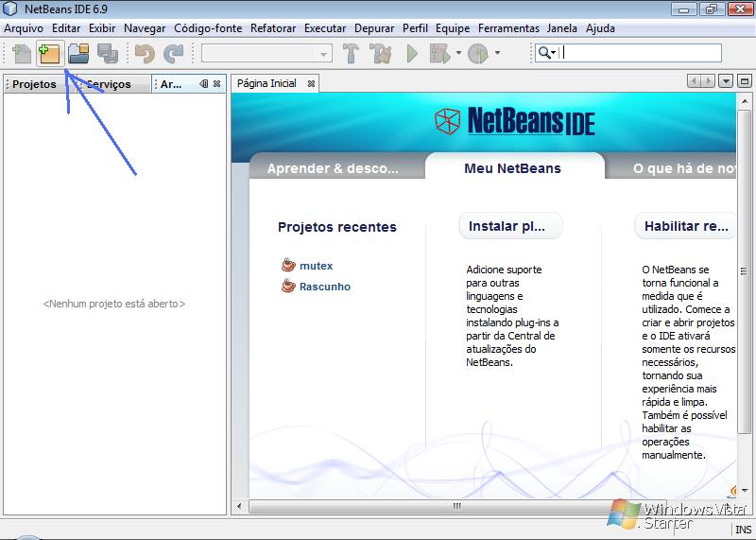The width and height of the screenshot is (756, 540).
Task: Restore down the NetBeans IDE window
Action: click(712, 9)
